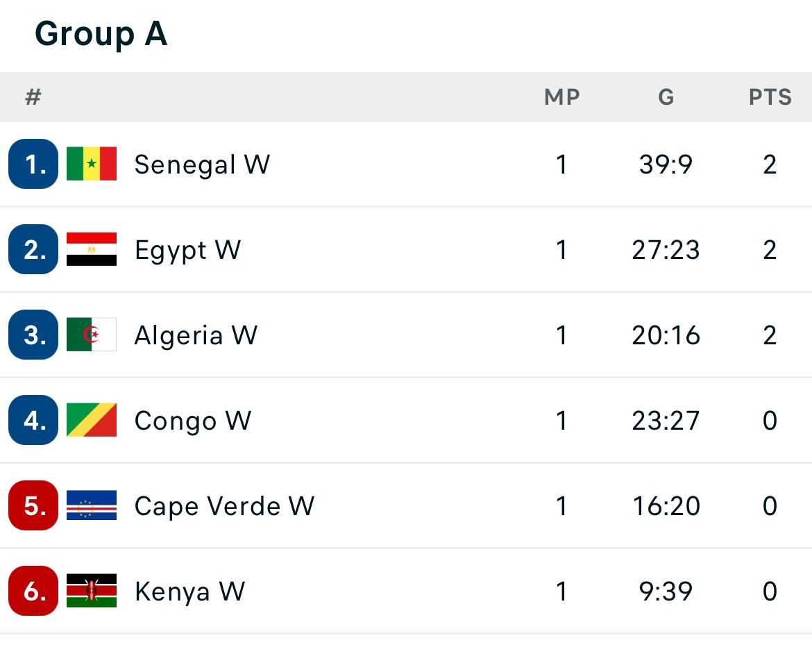Click the Cape Verde flag icon
The height and width of the screenshot is (672, 812).
tap(92, 505)
